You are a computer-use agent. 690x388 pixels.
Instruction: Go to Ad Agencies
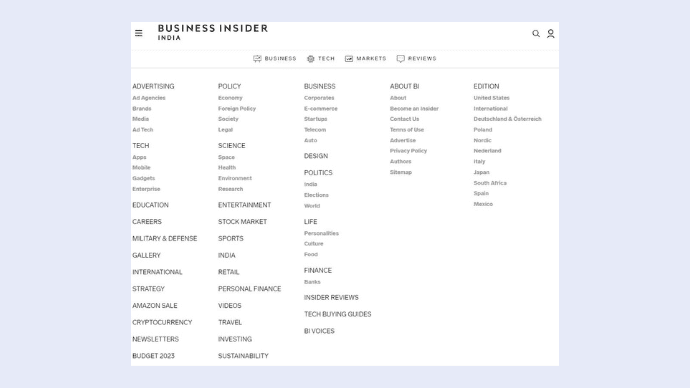(149, 98)
